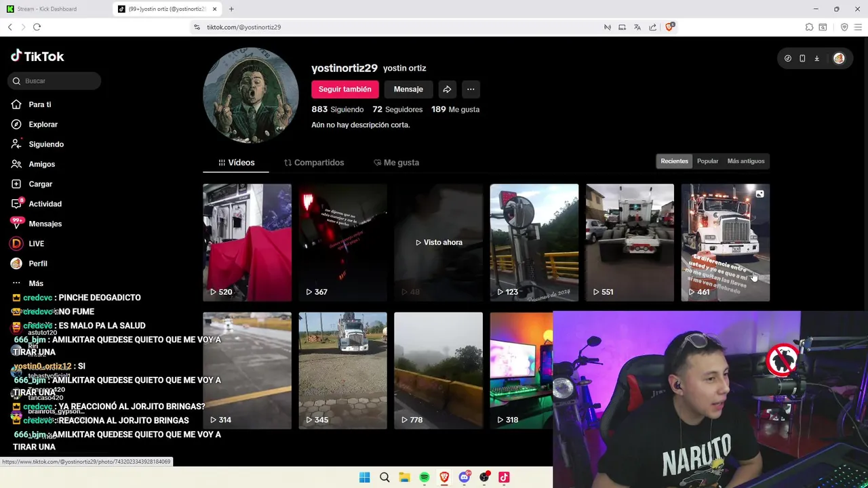Sort videos by Popular
Viewport: 868px width, 488px height.
click(707, 161)
